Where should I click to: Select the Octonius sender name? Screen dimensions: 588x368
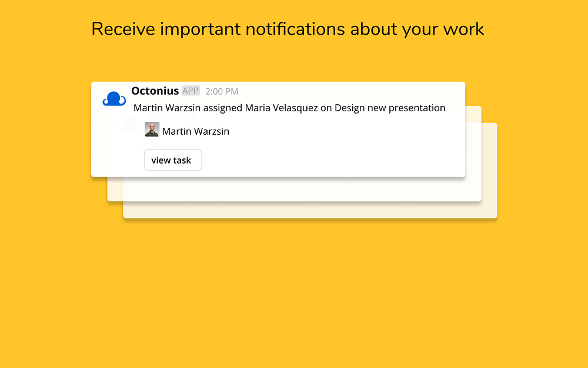pyautogui.click(x=155, y=91)
